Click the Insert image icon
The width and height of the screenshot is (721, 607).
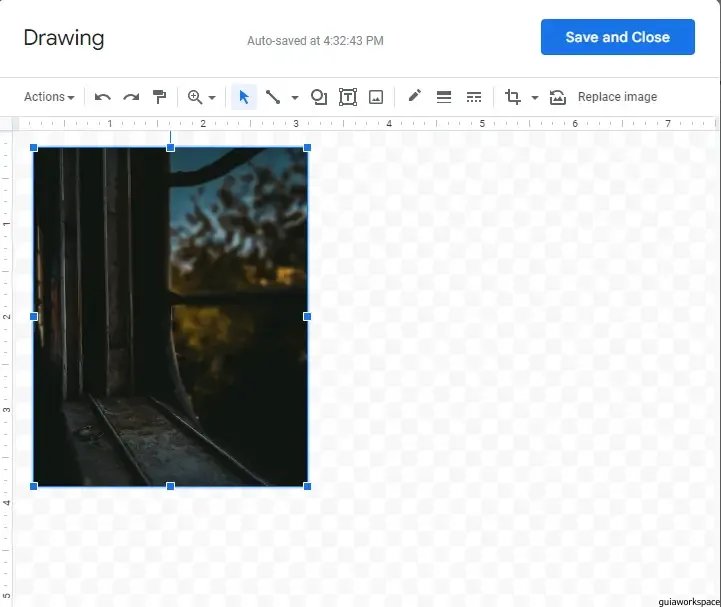(376, 97)
